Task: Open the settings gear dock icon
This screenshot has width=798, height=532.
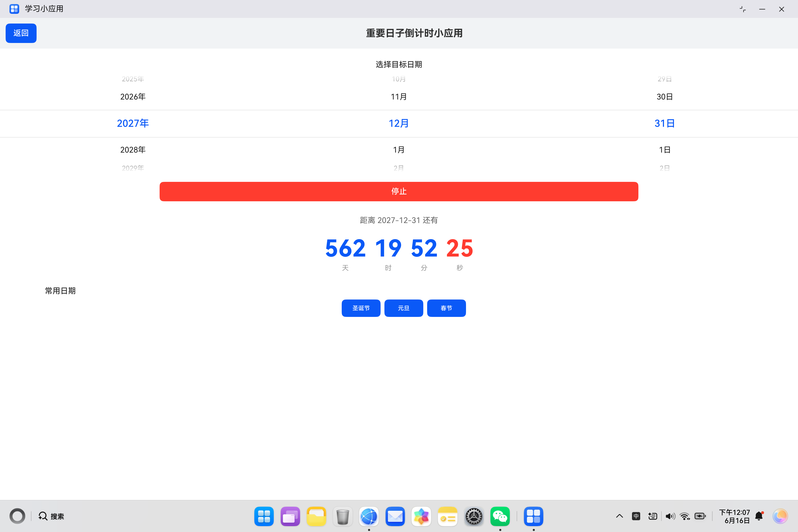Action: tap(474, 516)
